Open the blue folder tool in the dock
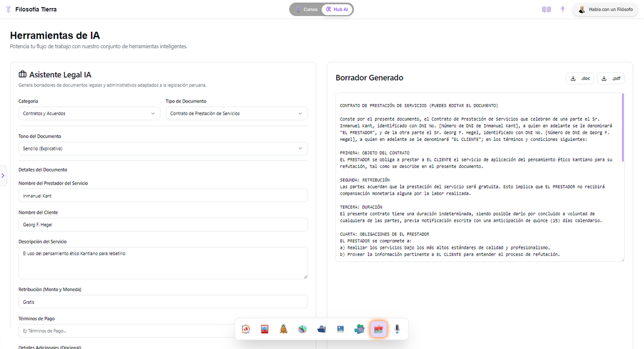 (x=321, y=329)
